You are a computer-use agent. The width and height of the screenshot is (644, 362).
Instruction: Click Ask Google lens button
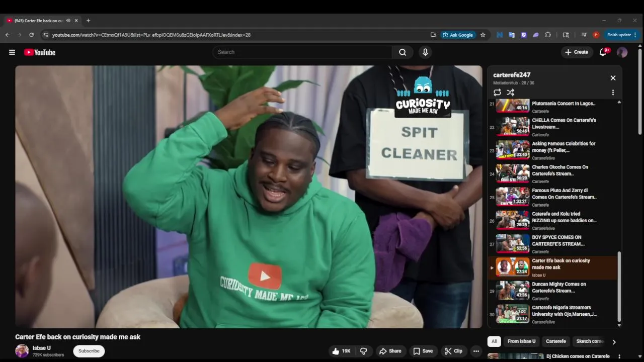(x=458, y=35)
